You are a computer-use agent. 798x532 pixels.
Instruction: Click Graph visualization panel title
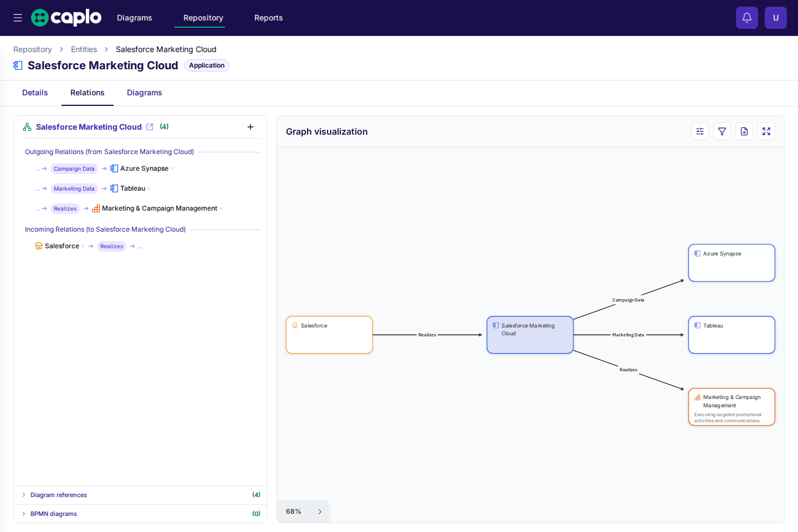point(327,131)
